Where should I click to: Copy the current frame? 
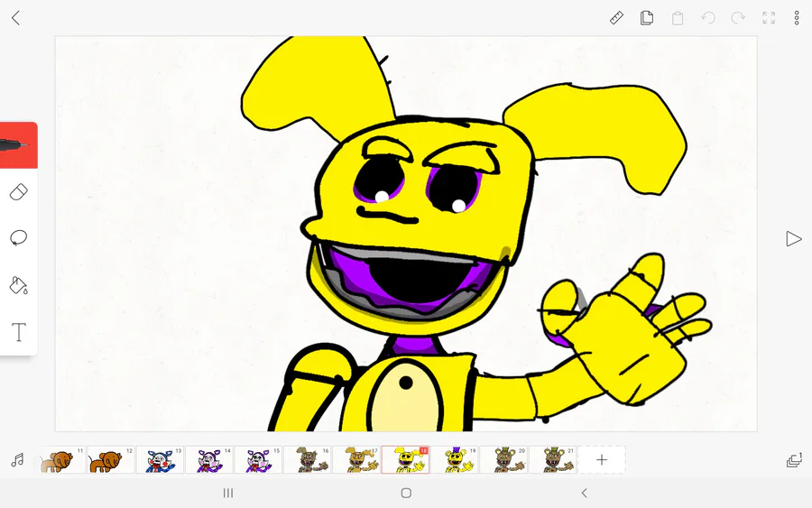click(x=647, y=18)
